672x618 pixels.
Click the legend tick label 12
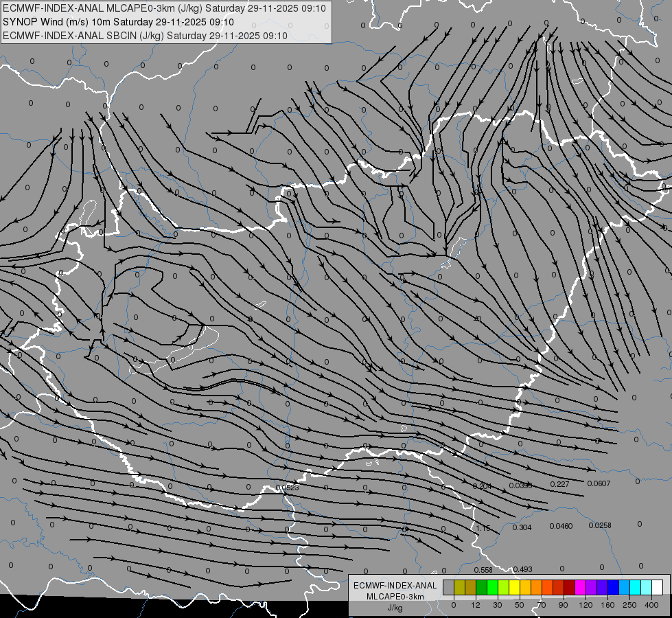pos(476,605)
